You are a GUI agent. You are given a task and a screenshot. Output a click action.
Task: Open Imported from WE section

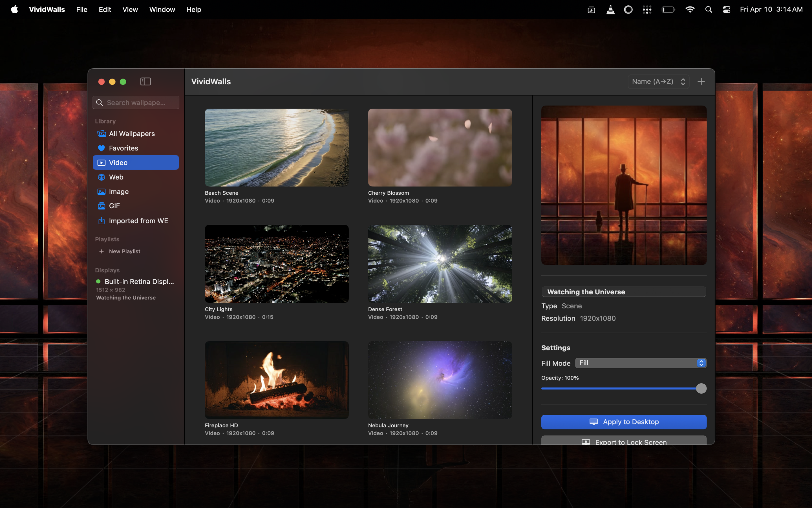click(x=136, y=221)
